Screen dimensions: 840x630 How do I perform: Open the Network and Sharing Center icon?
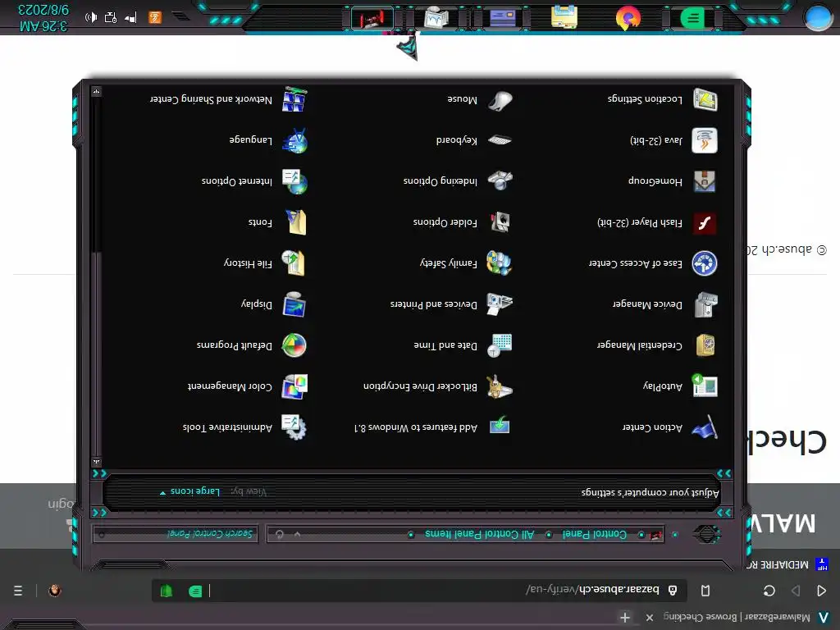click(x=294, y=99)
